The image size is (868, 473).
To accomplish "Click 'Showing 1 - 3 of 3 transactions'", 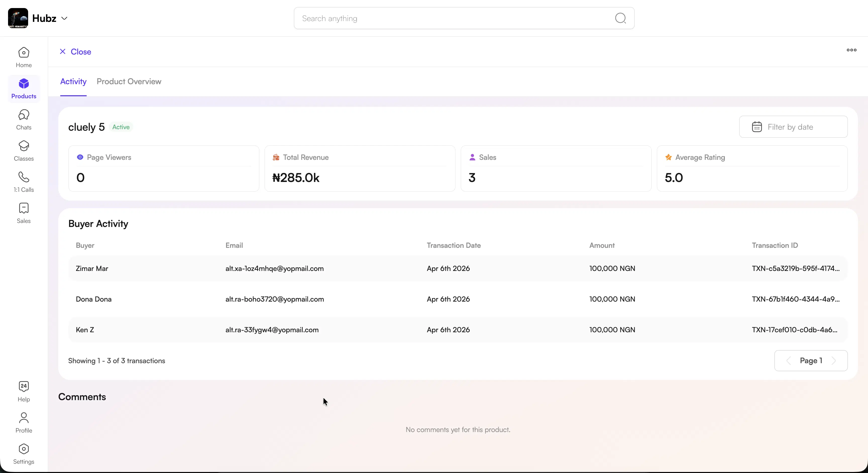I will click(117, 361).
